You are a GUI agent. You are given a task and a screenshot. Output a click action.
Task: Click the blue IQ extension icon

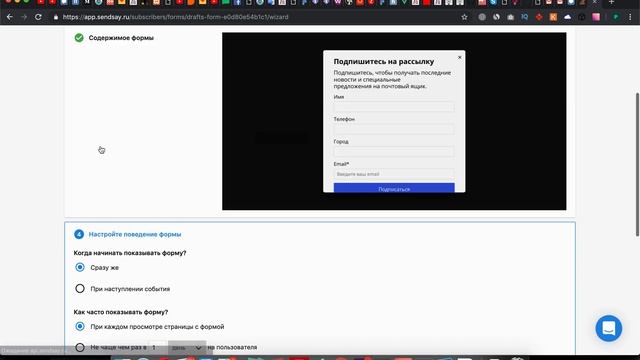pyautogui.click(x=524, y=17)
